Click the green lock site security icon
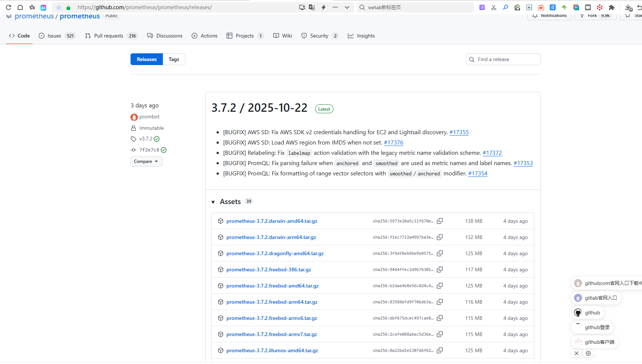Viewport: 642px width, 364px height. (68, 7)
